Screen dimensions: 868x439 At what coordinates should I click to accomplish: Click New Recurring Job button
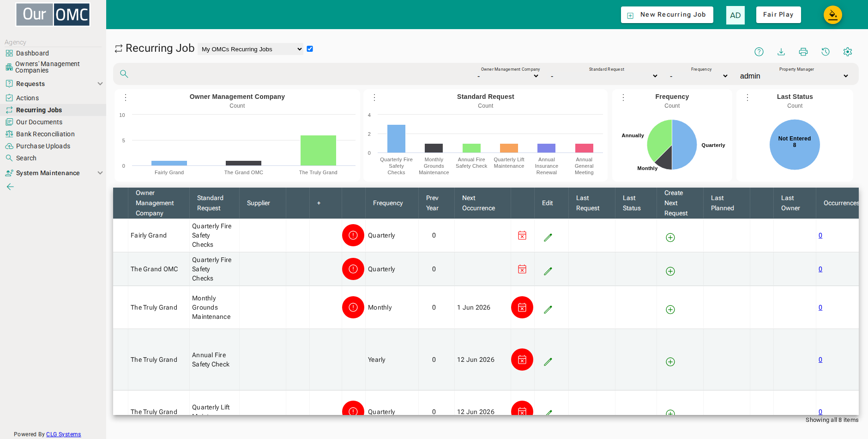667,15
